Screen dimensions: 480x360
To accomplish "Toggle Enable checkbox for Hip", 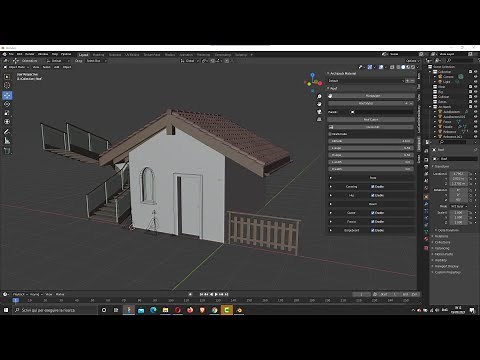I will click(x=373, y=195).
